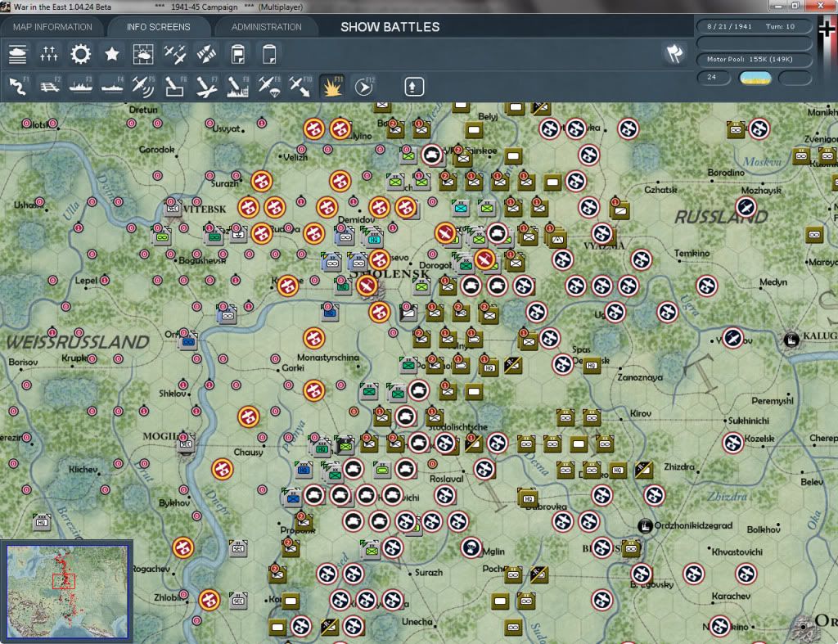Click the Unecha town label
This screenshot has height=644, width=838.
[x=417, y=622]
